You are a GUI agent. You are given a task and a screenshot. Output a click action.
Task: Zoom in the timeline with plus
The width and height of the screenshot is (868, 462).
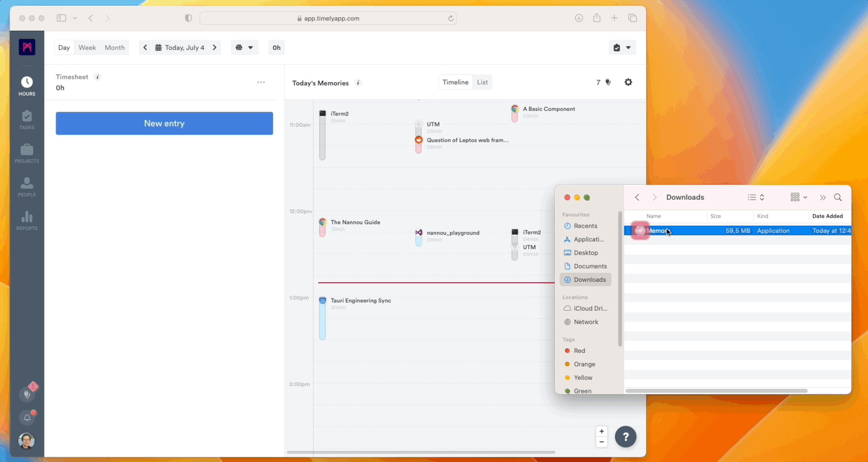coord(601,431)
